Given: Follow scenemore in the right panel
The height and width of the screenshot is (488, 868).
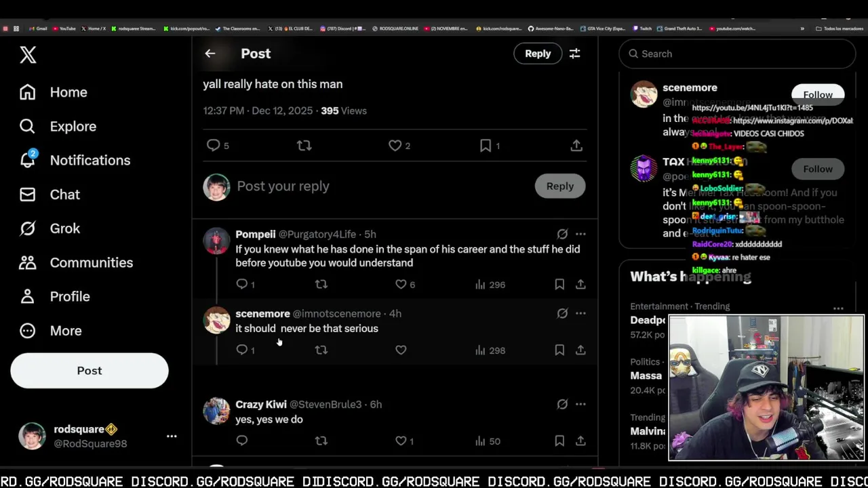Looking at the screenshot, I should (x=818, y=94).
